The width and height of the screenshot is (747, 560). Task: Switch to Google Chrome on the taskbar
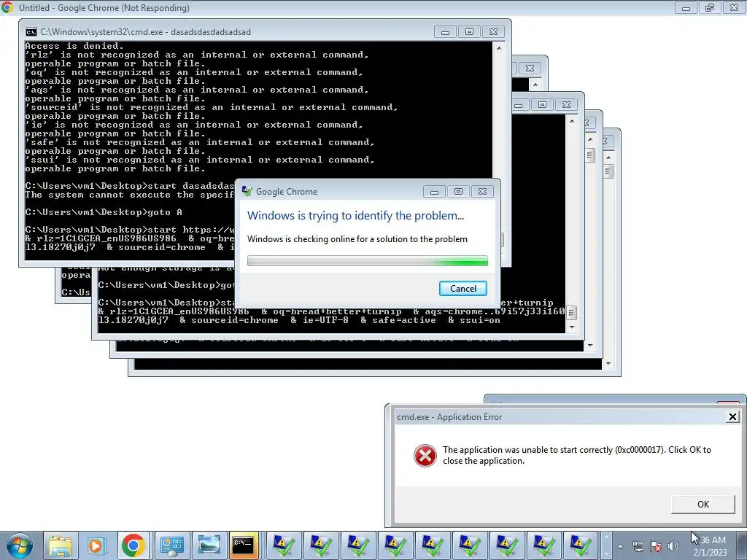133,545
